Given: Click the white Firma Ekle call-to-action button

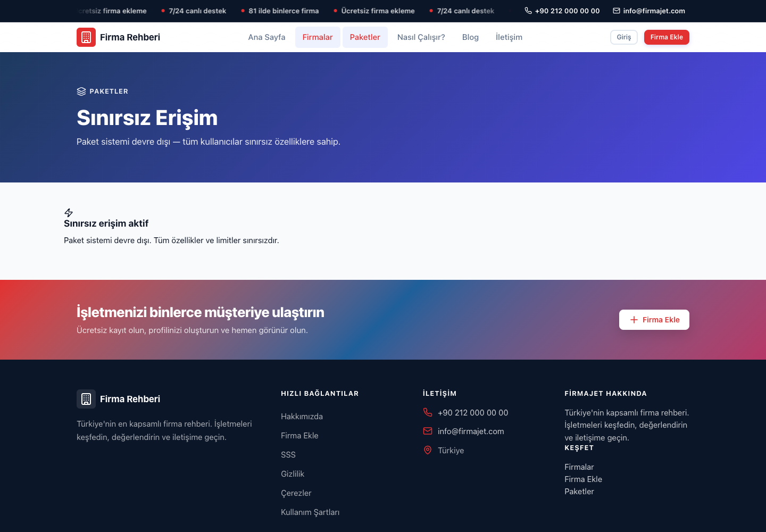Looking at the screenshot, I should click(654, 320).
